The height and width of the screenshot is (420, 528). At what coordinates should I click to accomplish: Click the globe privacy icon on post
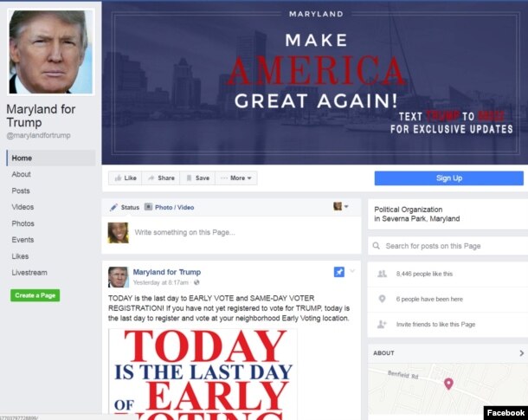click(x=196, y=282)
